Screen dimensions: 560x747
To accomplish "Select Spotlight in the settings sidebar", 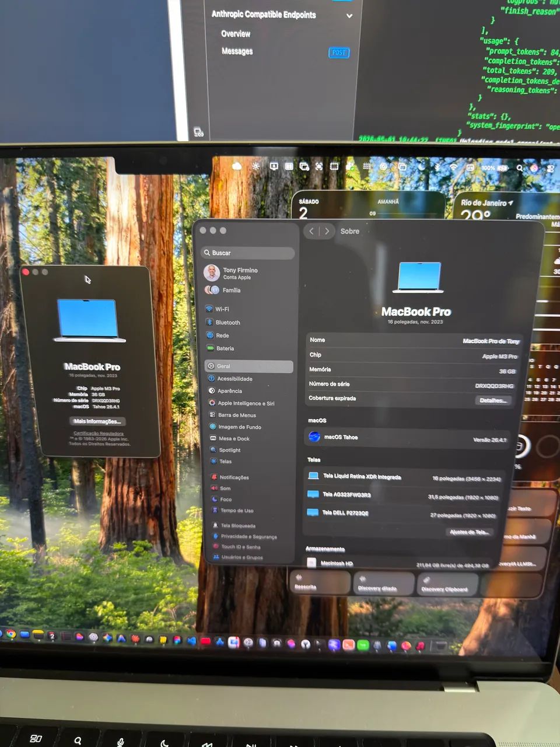I will pyautogui.click(x=250, y=450).
